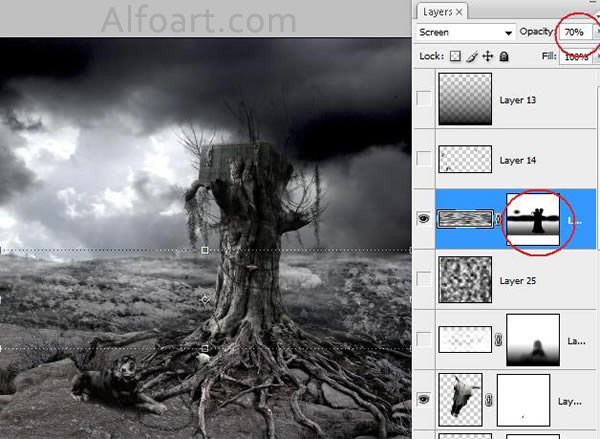The width and height of the screenshot is (600, 439).
Task: Select the Layer 25 name
Action: coord(517,281)
